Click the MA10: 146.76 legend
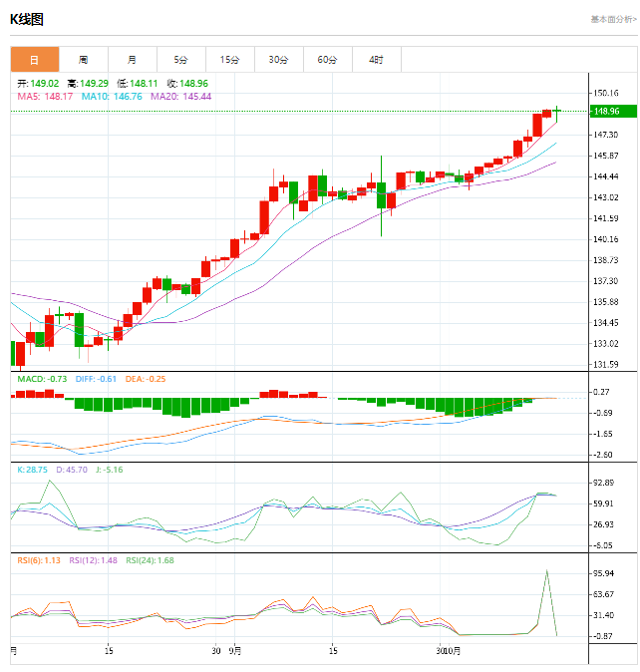This screenshot has width=640, height=672. click(112, 97)
